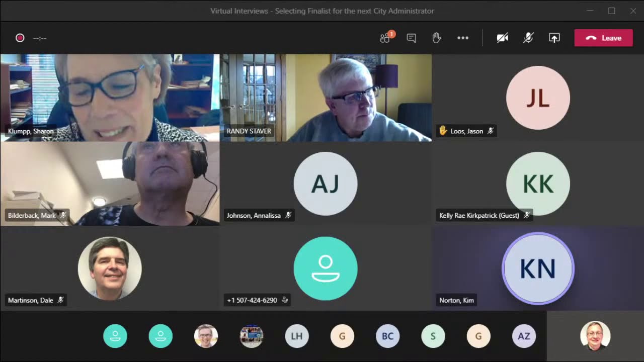644x362 pixels.
Task: Select the AZ participant avatar
Action: pyautogui.click(x=524, y=336)
